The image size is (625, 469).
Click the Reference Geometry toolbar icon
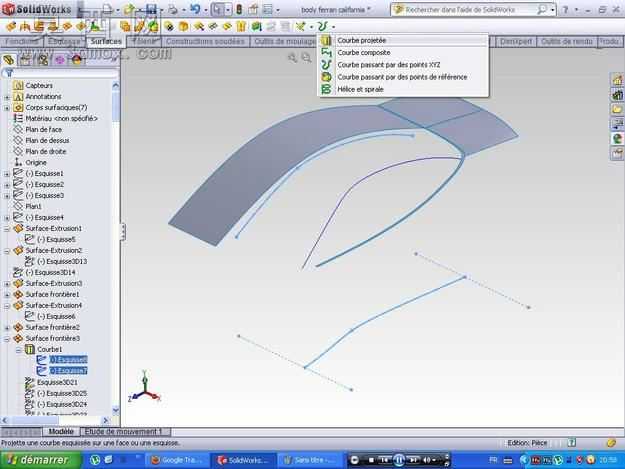(301, 27)
